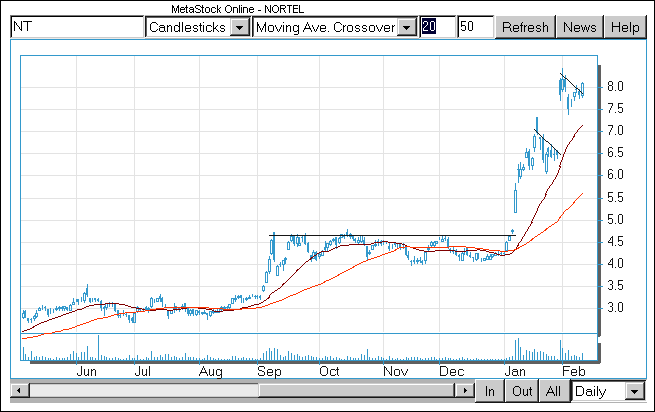
Task: Open the Moving Ave. Crossover indicator dropdown
Action: tap(406, 28)
